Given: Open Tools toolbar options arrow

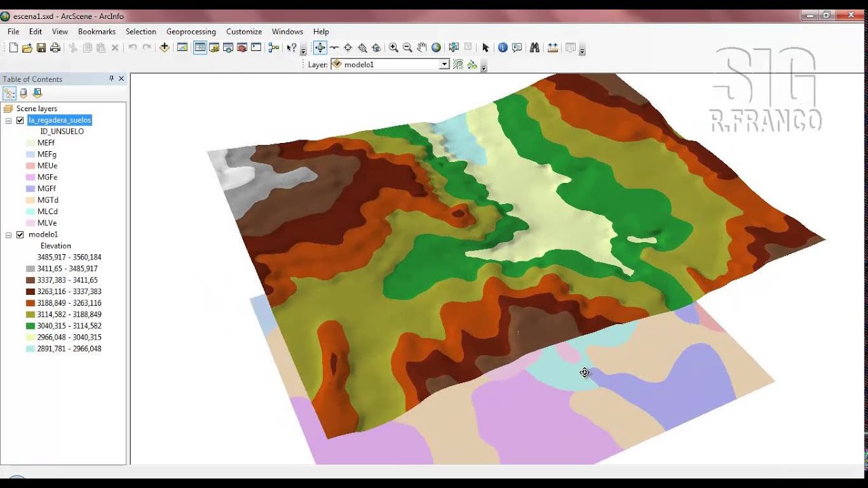Looking at the screenshot, I should tap(582, 49).
